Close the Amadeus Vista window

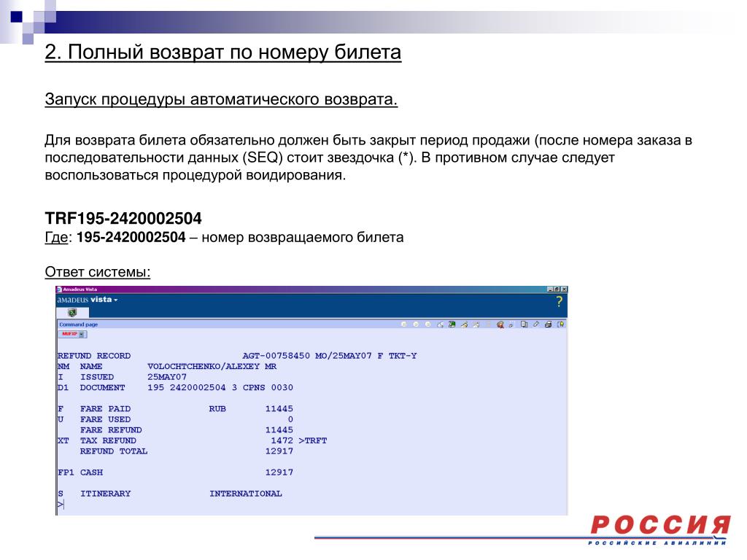pos(564,289)
